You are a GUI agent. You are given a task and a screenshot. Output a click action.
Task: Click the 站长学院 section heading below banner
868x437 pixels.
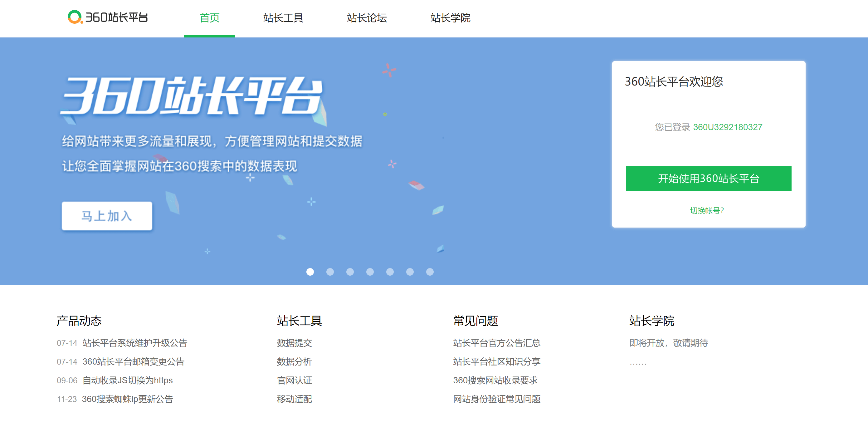click(652, 321)
